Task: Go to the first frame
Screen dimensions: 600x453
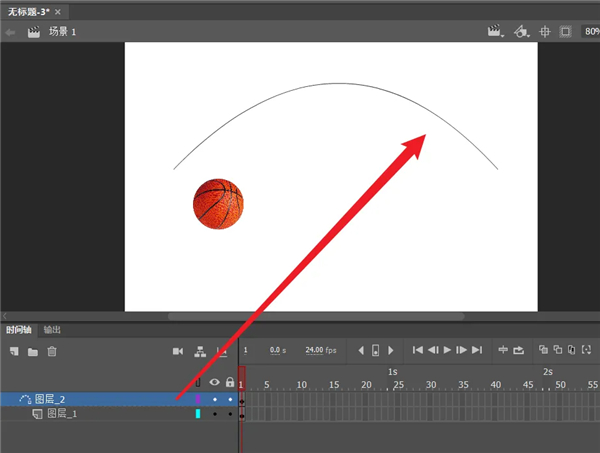Action: [418, 350]
